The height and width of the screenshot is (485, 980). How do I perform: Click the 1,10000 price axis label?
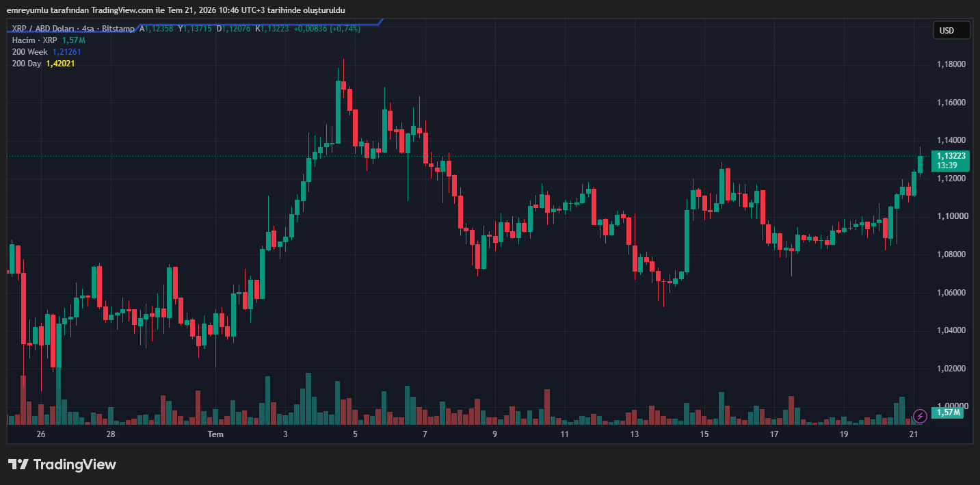(951, 216)
